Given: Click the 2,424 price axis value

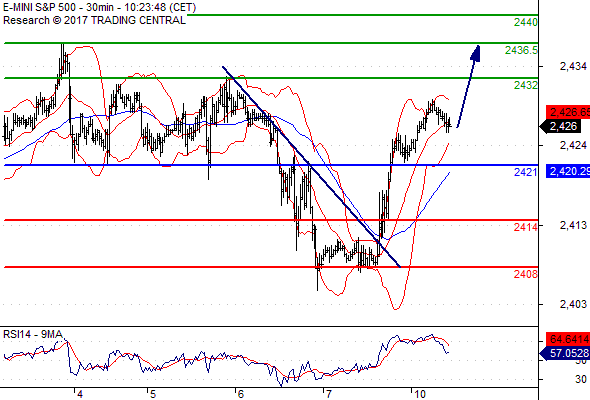Looking at the screenshot, I should click(573, 145).
